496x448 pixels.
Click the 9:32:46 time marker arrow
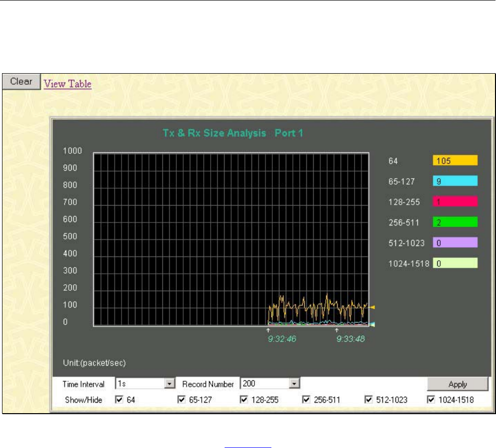pos(268,330)
